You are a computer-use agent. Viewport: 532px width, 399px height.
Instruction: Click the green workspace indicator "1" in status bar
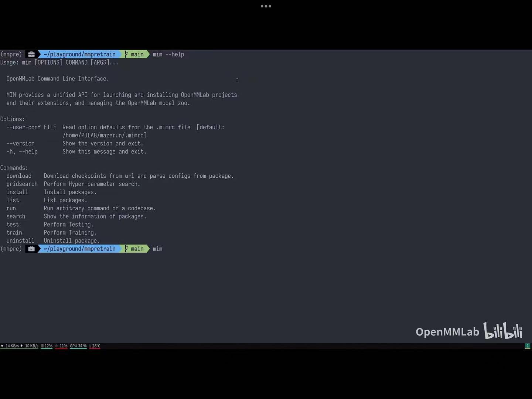[x=528, y=346]
